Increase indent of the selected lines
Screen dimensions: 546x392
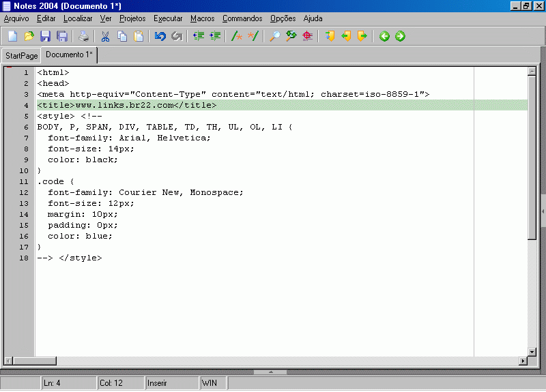pos(215,36)
